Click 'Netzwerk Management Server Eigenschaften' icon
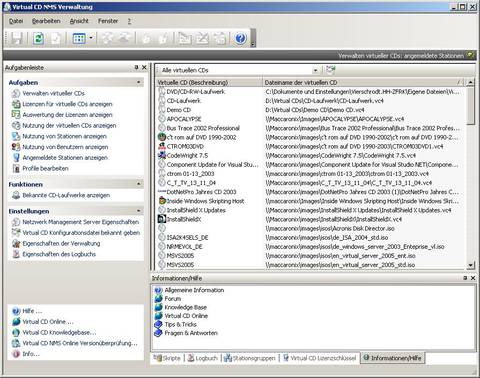This screenshot has width=480, height=378. pos(16,222)
